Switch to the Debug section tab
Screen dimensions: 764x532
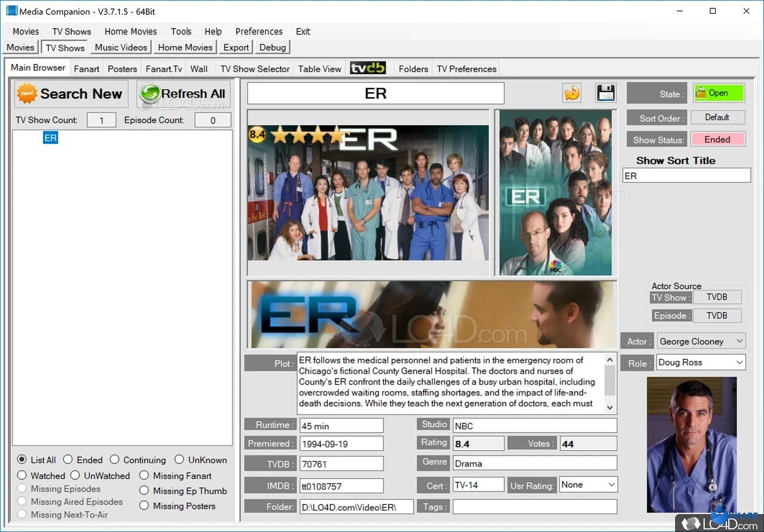coord(273,47)
